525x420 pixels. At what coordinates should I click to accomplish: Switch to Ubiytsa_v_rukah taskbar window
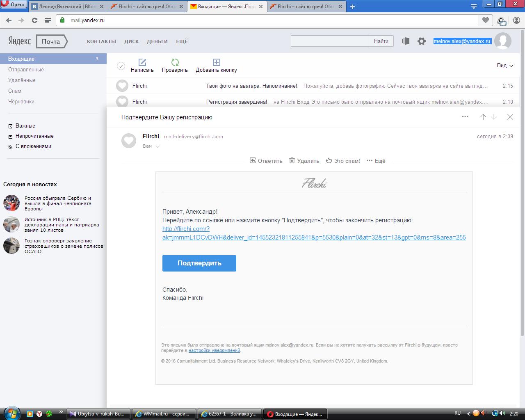coord(98,414)
